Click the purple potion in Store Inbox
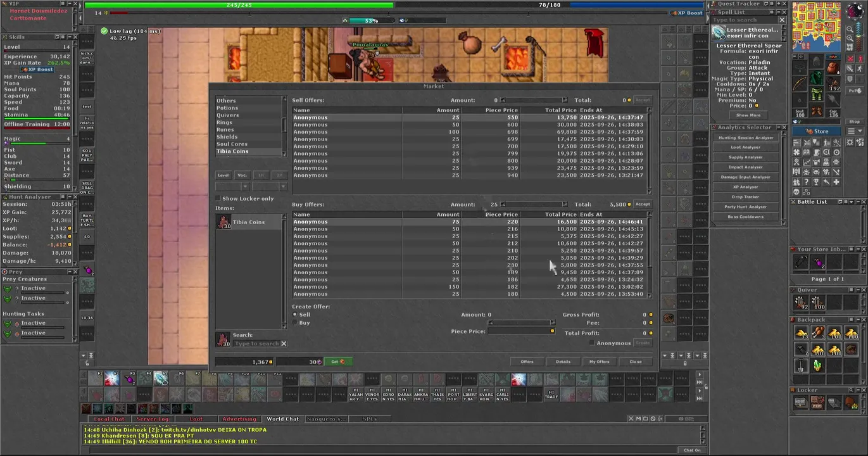868x456 pixels. 819,262
